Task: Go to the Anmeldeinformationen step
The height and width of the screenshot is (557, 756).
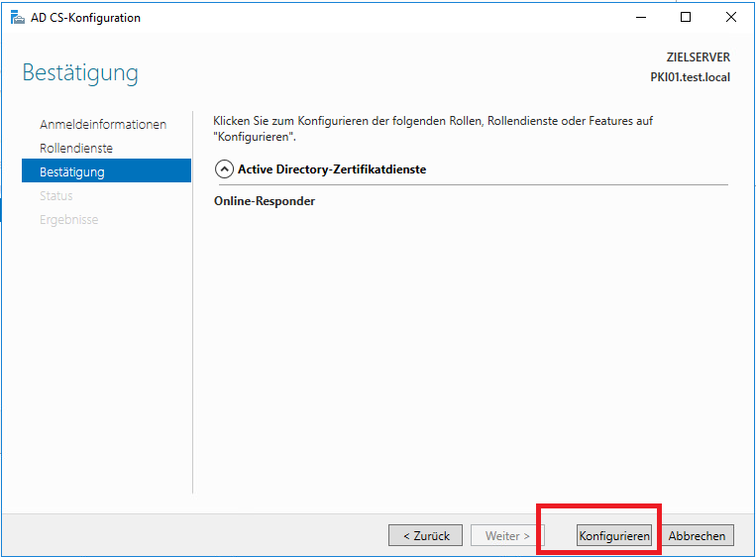Action: [x=103, y=125]
